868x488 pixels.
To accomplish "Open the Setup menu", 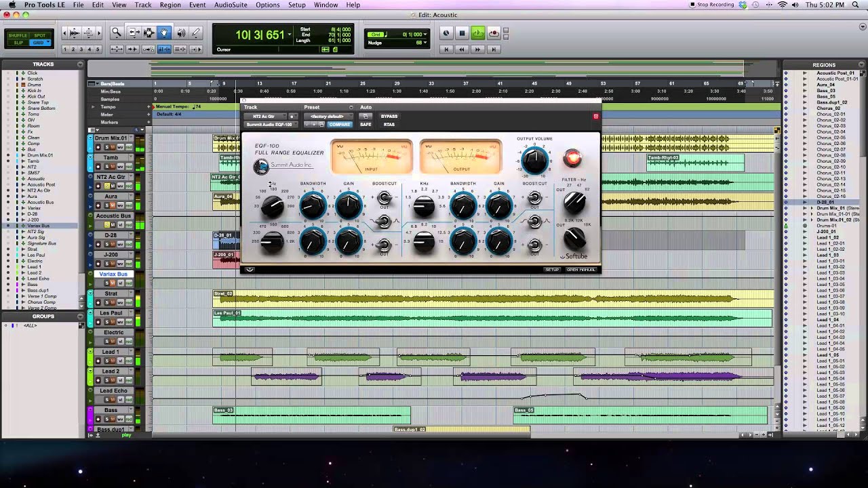I will coord(297,5).
